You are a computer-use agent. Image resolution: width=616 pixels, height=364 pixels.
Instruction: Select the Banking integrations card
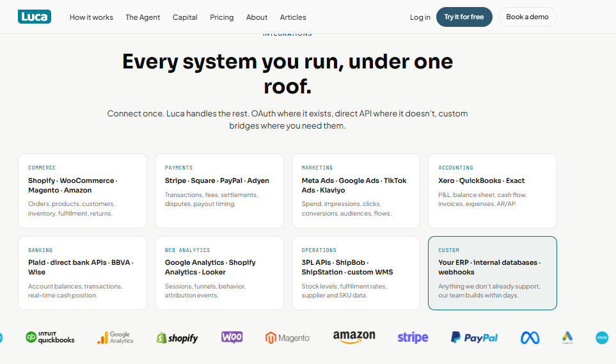point(83,273)
